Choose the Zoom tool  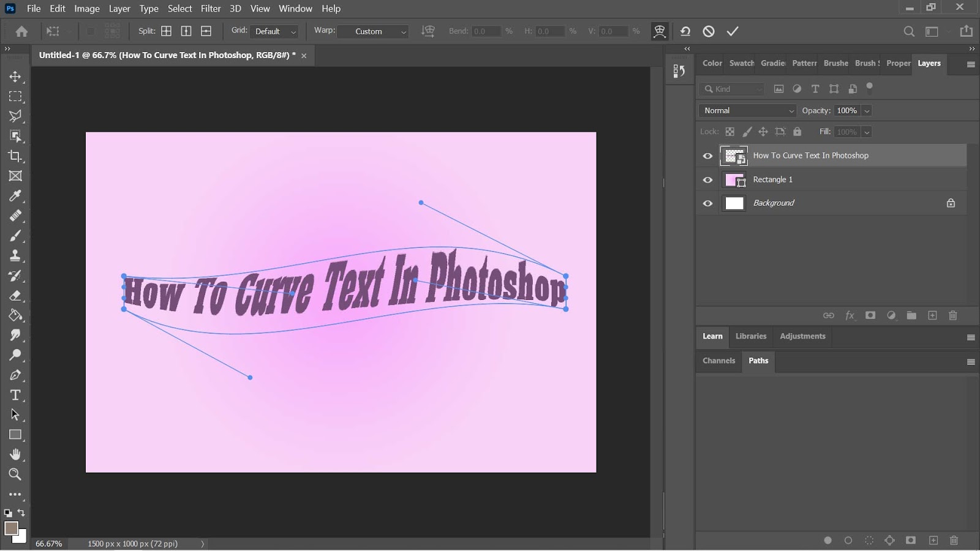tap(15, 474)
